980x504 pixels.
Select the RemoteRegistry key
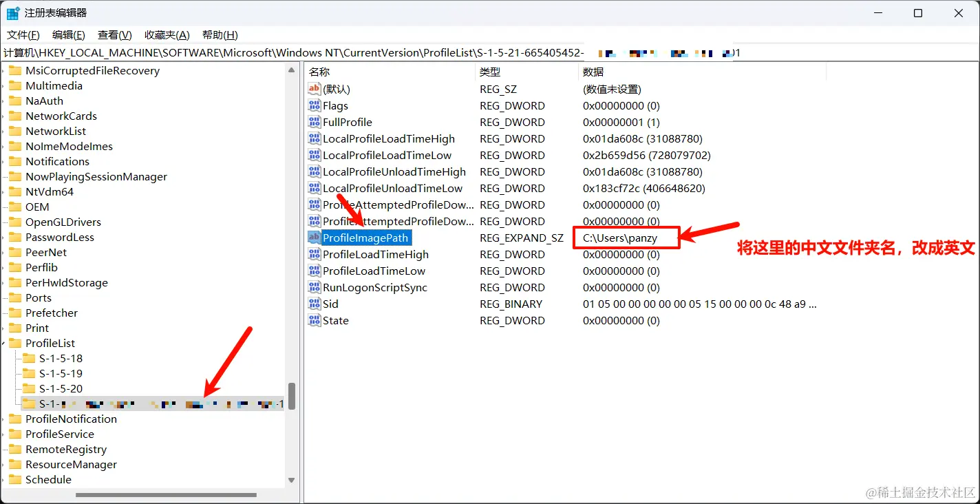[x=66, y=449]
